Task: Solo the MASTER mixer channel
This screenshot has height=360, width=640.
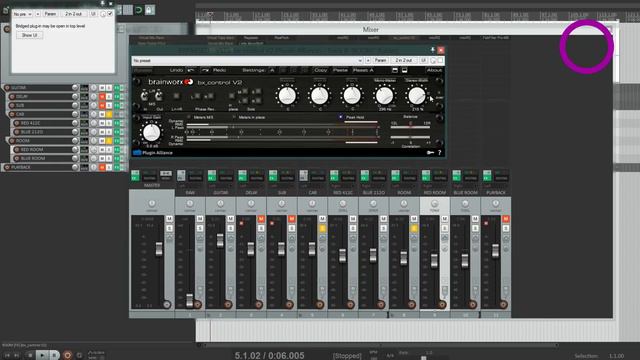Action: tap(169, 228)
